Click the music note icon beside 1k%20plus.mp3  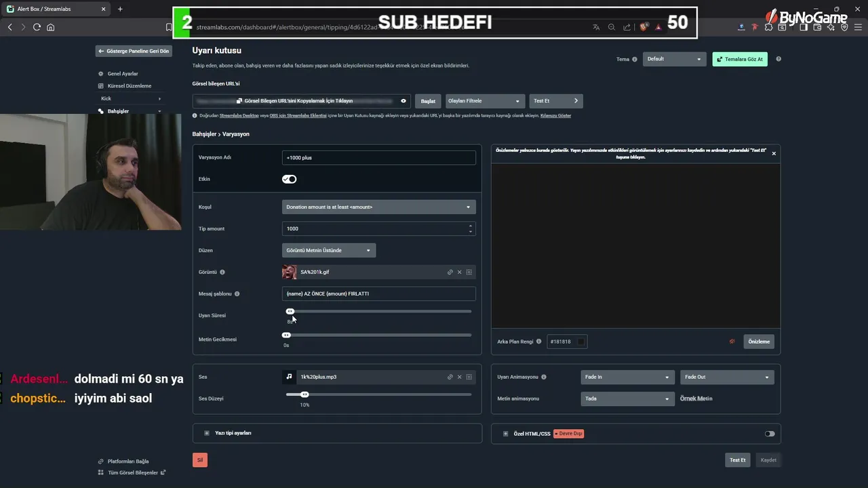point(289,376)
